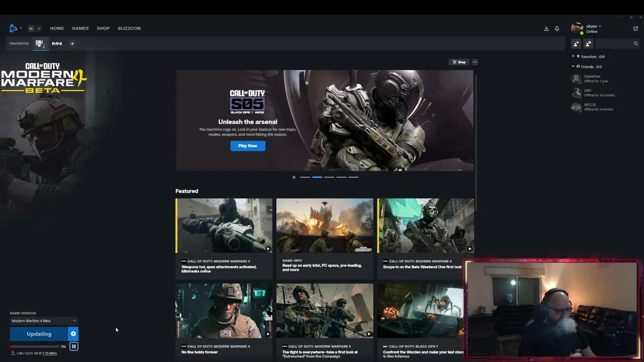Click 'Weapons hot, apex attachments activated' headline

point(219,269)
